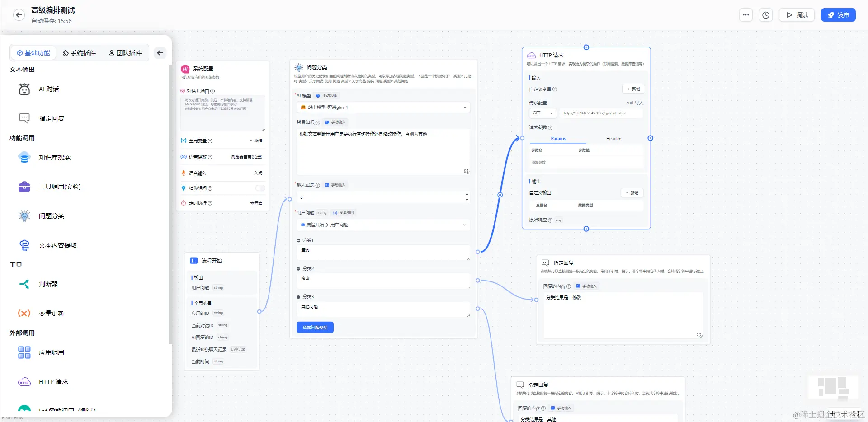Select the 知识库搜索 module icon
Image resolution: width=868 pixels, height=422 pixels.
[x=24, y=157]
